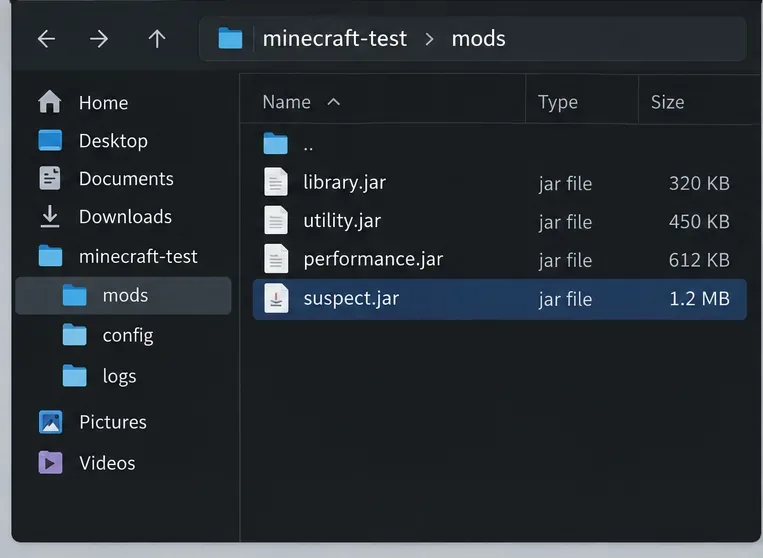Sort by the Type column header
Screen dimensions: 763x558
[x=558, y=103]
